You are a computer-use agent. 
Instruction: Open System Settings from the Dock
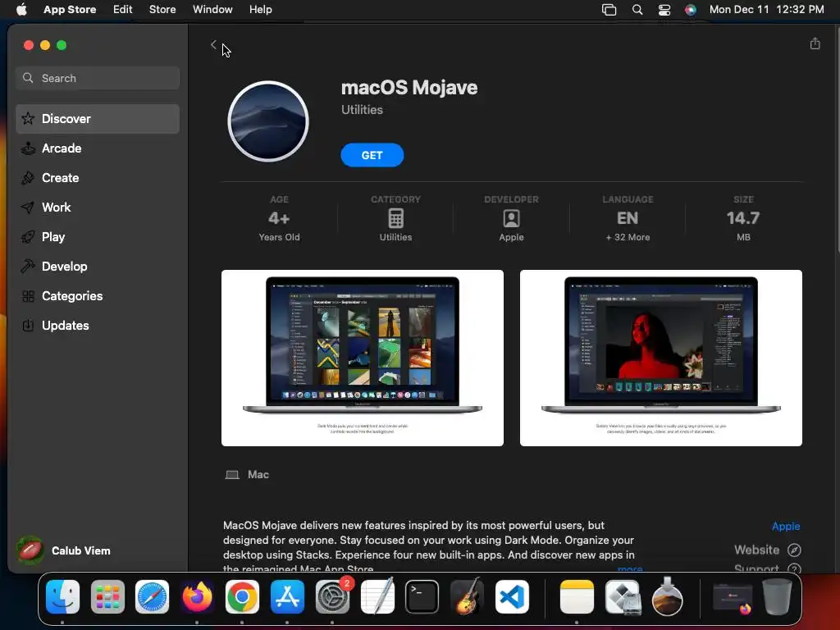(x=332, y=597)
